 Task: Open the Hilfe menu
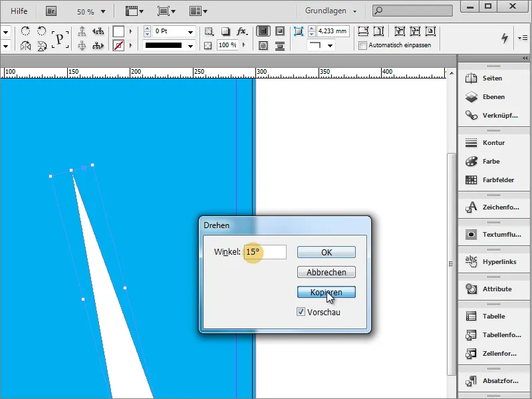tap(18, 11)
